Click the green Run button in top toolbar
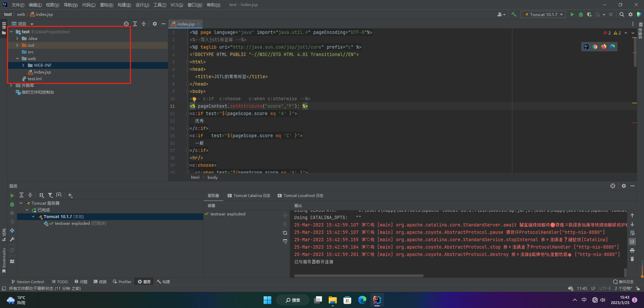 (572, 14)
